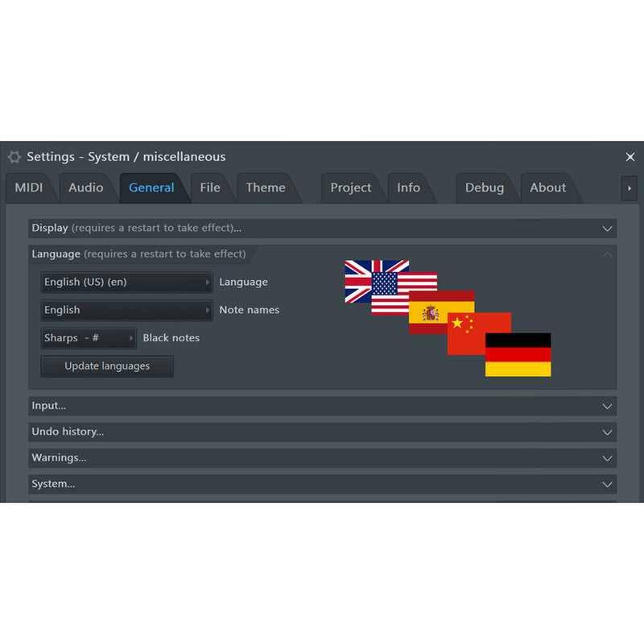Viewport: 644px width, 644px height.
Task: Expand the Undo history section
Action: pos(322,432)
